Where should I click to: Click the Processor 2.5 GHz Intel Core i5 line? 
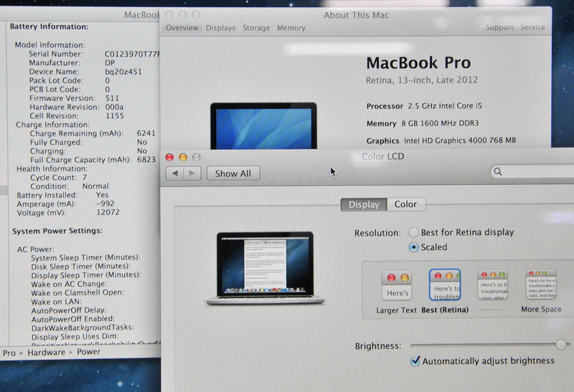click(x=424, y=106)
